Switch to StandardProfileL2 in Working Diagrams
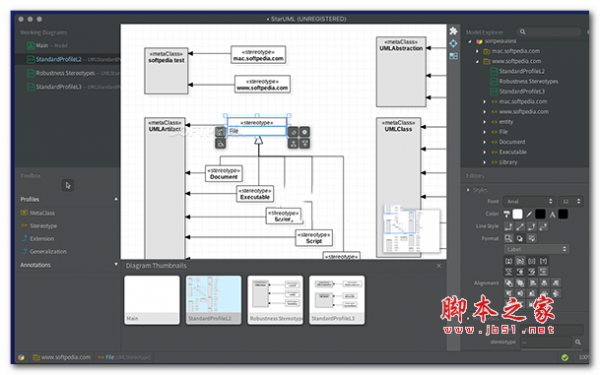The height and width of the screenshot is (375, 600). [x=67, y=59]
